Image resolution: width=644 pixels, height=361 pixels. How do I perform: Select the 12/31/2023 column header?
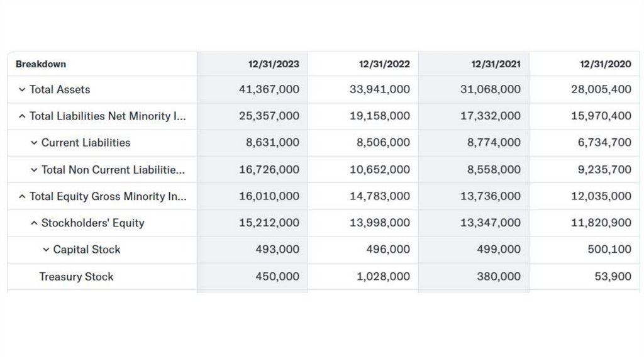[x=274, y=64]
